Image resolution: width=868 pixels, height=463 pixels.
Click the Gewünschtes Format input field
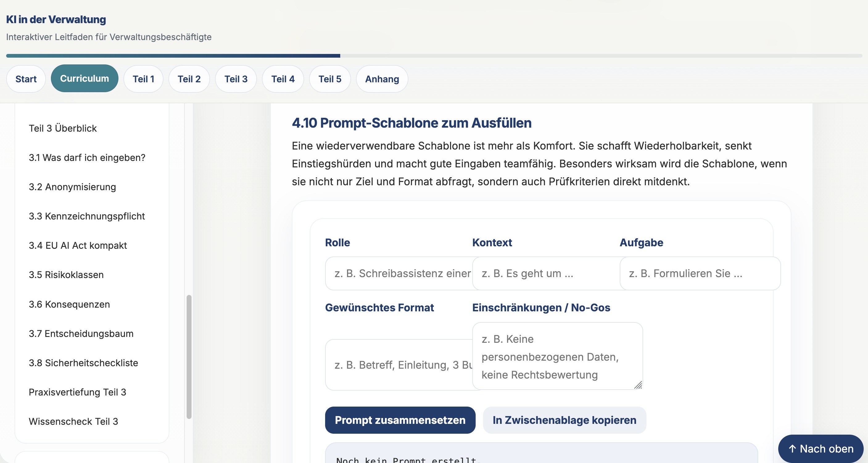(399, 365)
